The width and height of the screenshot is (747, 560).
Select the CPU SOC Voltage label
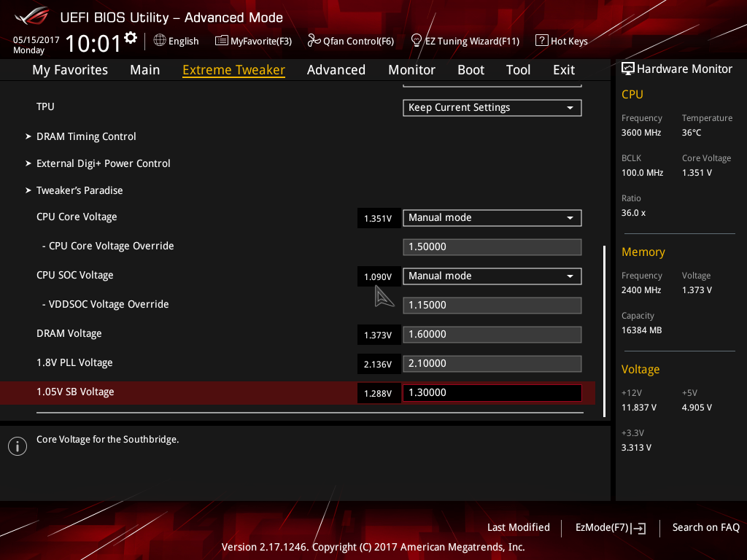75,275
